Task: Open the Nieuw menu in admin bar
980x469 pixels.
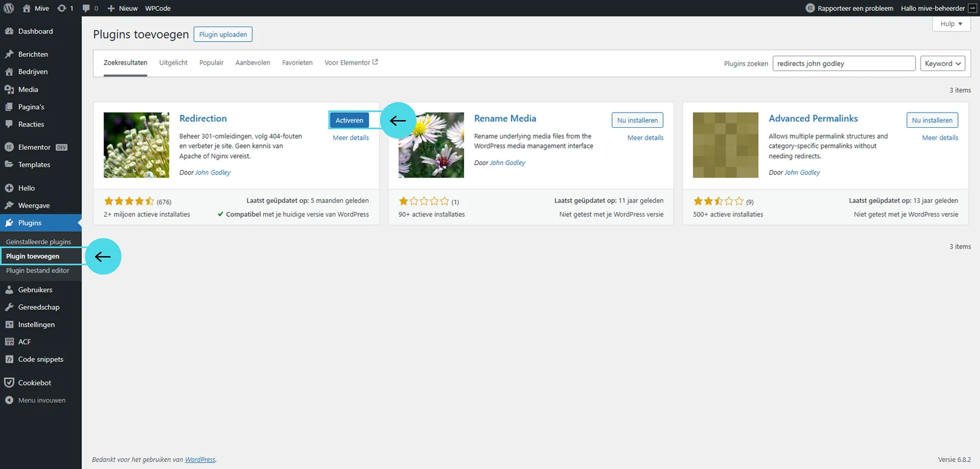Action: pyautogui.click(x=123, y=8)
